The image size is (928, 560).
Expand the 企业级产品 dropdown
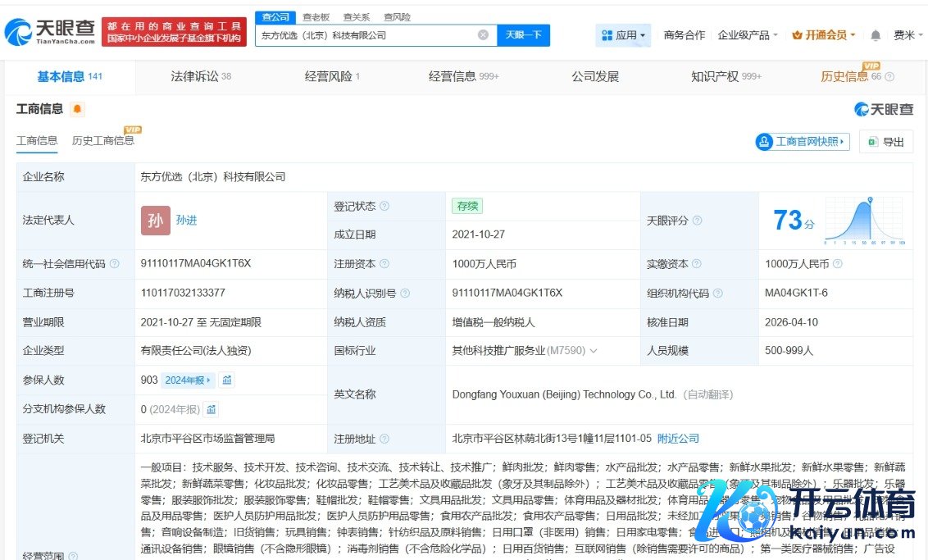748,35
